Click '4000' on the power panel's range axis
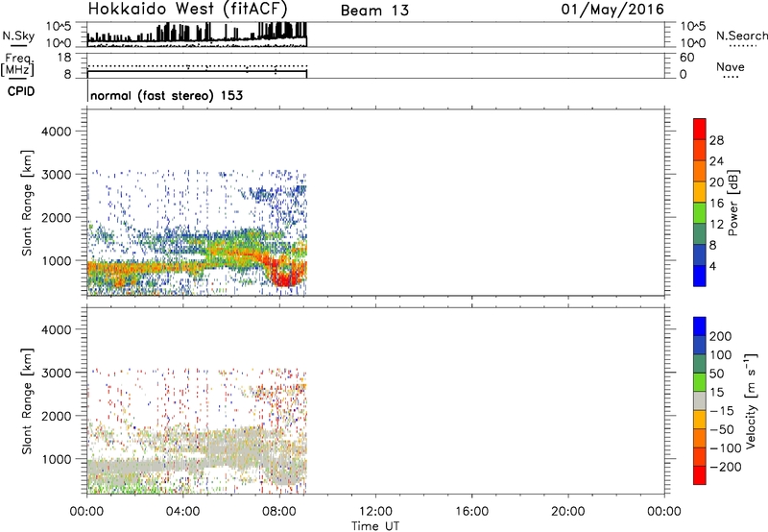This screenshot has height=532, width=768. click(x=56, y=132)
